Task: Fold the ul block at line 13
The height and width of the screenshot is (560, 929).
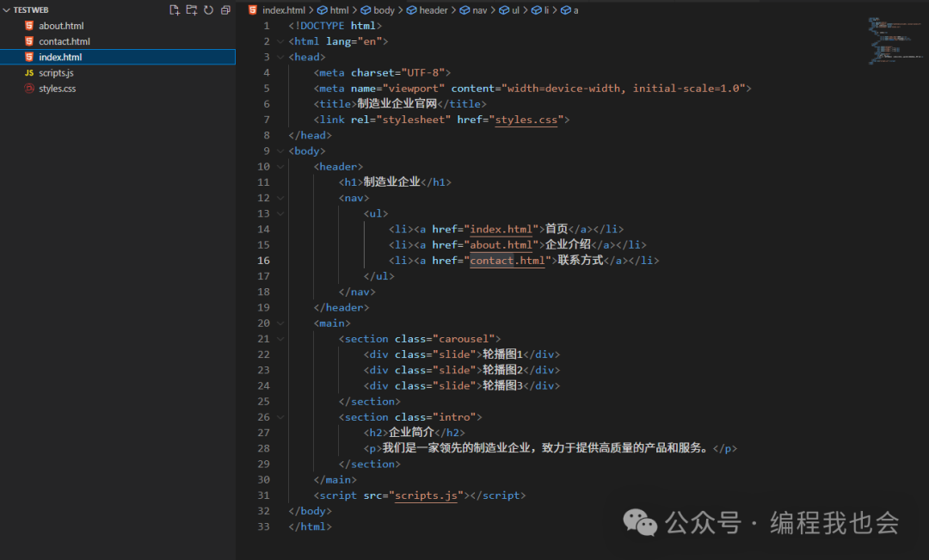Action: pyautogui.click(x=280, y=213)
